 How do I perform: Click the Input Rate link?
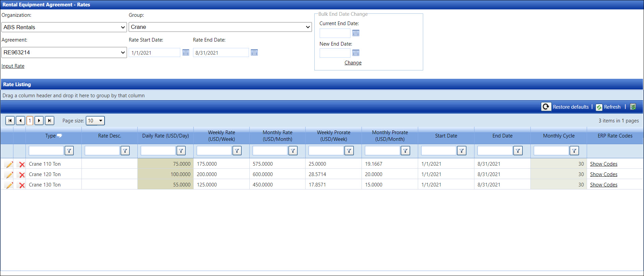(13, 66)
